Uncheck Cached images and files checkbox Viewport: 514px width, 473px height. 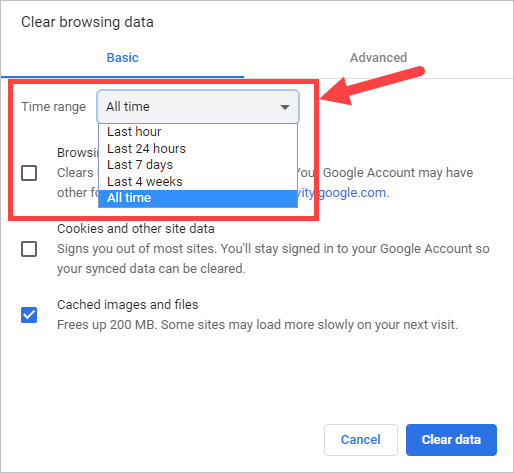coord(29,315)
